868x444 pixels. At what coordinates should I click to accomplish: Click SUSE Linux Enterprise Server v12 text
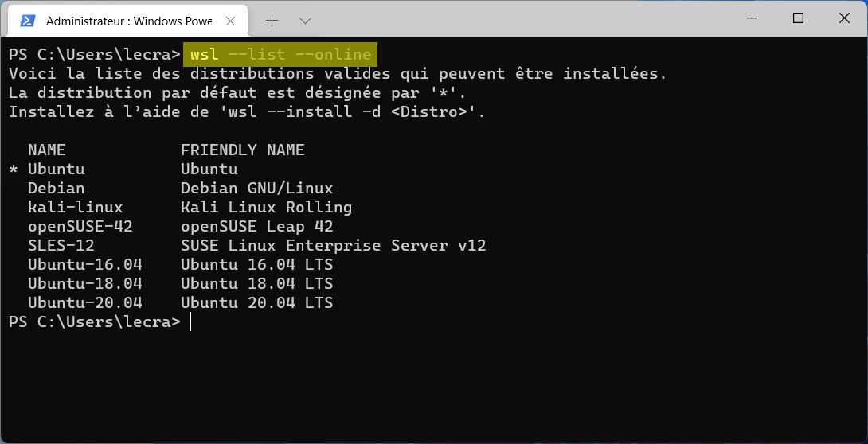click(x=333, y=245)
